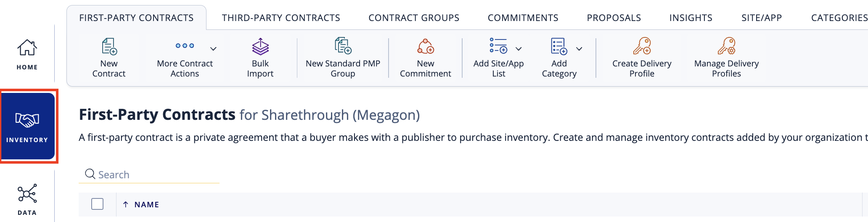Open Create Delivery Profile key icon

click(x=642, y=46)
